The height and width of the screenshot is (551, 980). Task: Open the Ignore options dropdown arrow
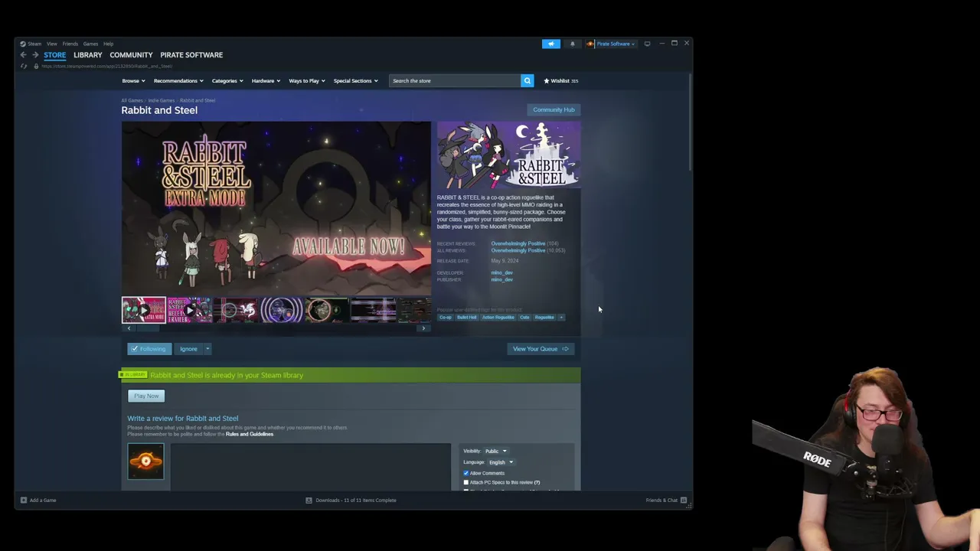(207, 349)
